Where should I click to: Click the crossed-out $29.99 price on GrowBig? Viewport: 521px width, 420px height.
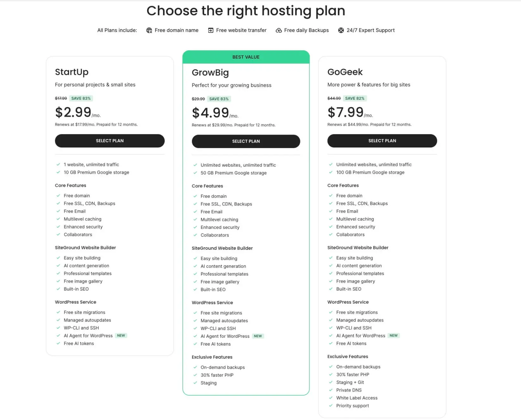(x=198, y=99)
